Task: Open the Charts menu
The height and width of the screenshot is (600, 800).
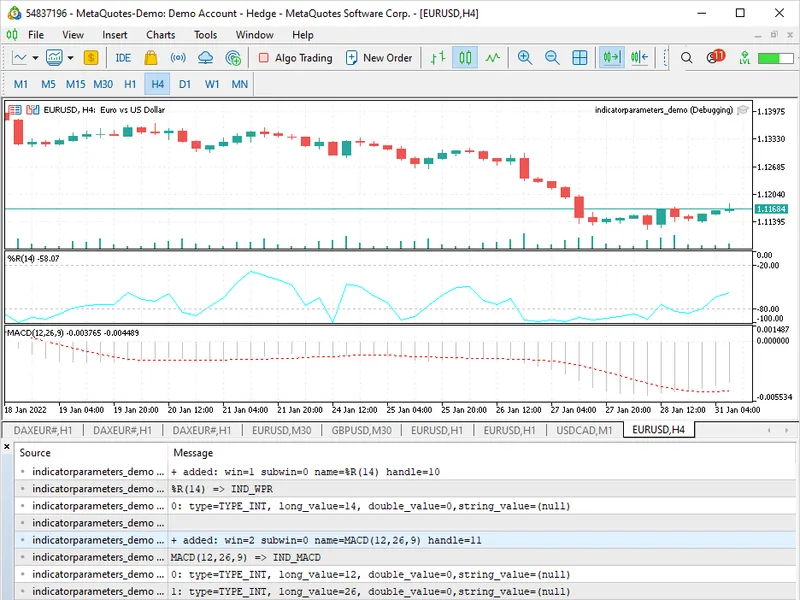Action: 161,35
